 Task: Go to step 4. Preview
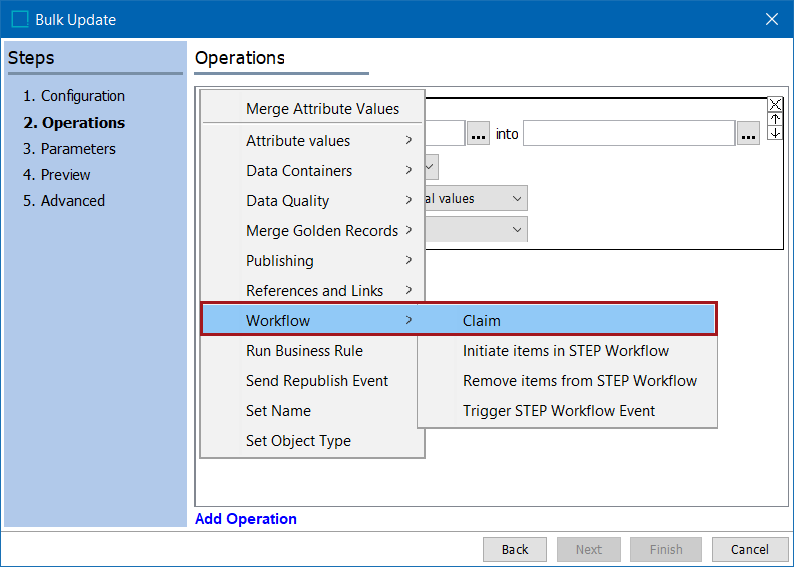click(57, 175)
